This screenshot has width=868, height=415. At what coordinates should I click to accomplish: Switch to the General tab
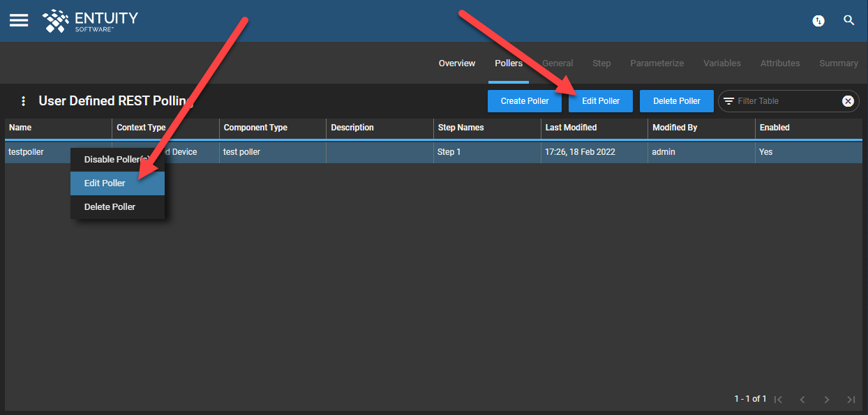click(x=558, y=63)
